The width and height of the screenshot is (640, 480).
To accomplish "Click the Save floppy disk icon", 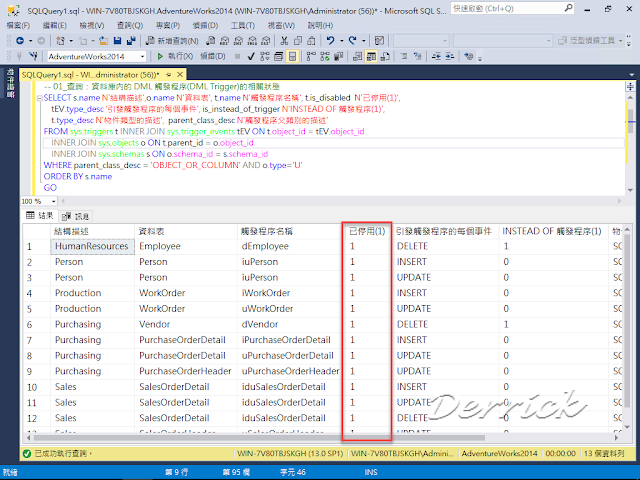I will tap(118, 41).
